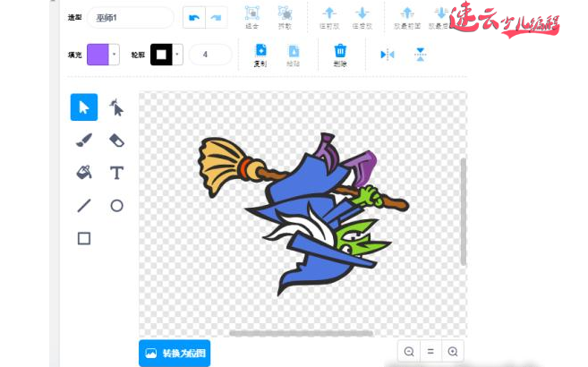Open the purple fill color dropdown

tap(103, 55)
